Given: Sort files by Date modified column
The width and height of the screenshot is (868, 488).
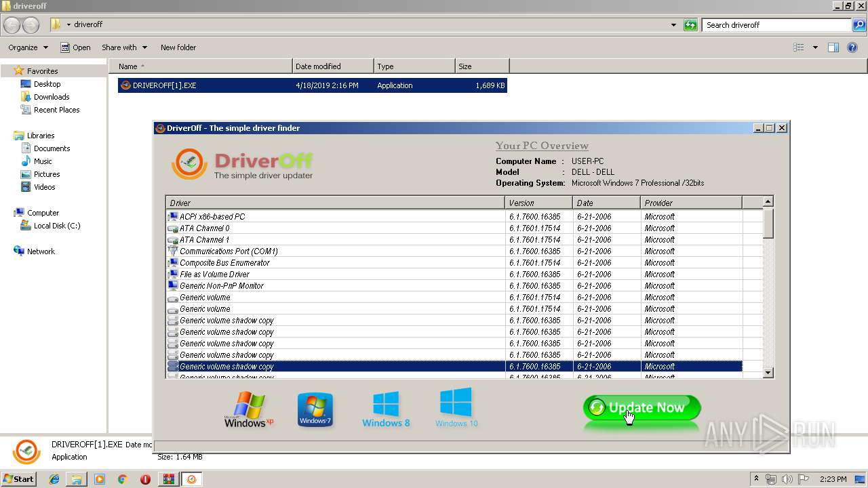Looking at the screenshot, I should pos(333,66).
